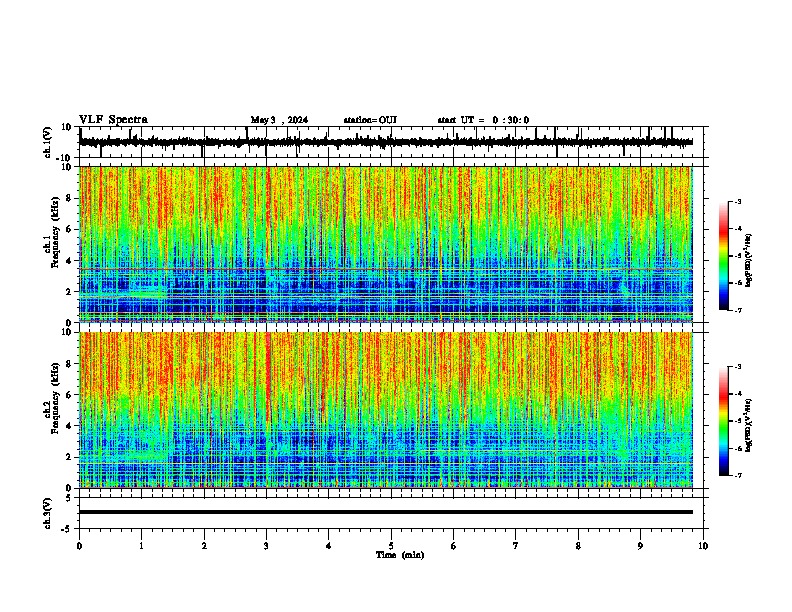Click time axis tick label "3" on bottom axis
The height and width of the screenshot is (612, 792).
tap(266, 545)
